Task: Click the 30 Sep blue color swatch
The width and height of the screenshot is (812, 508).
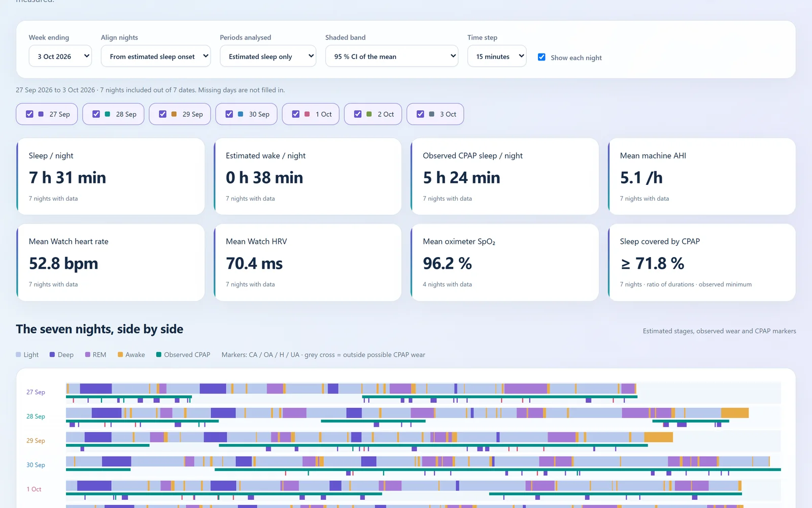Action: (241, 114)
